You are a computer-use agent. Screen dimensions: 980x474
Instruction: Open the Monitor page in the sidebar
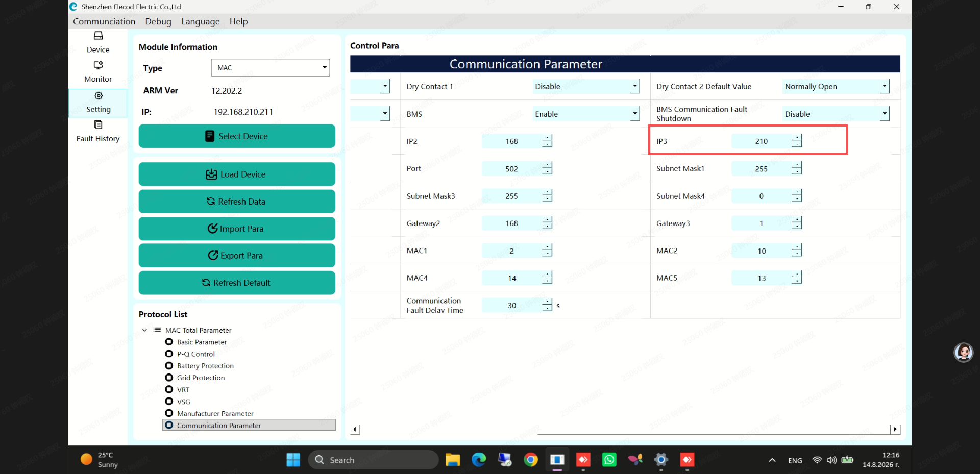coord(98,72)
